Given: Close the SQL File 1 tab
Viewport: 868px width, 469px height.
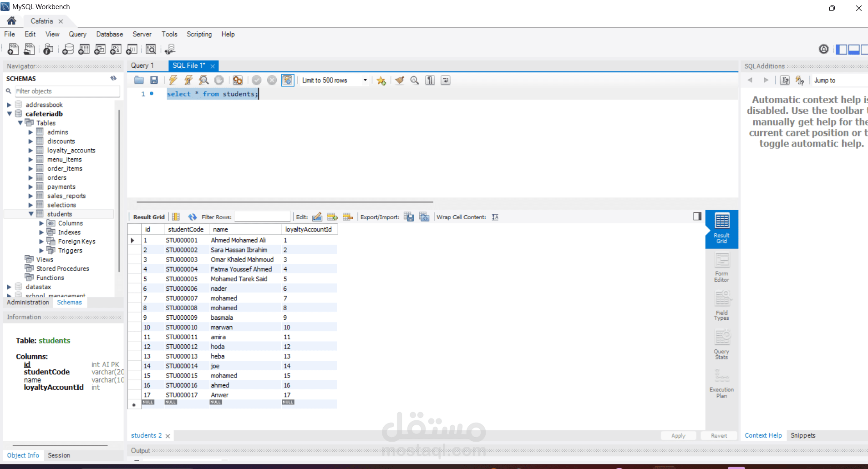Looking at the screenshot, I should point(213,66).
